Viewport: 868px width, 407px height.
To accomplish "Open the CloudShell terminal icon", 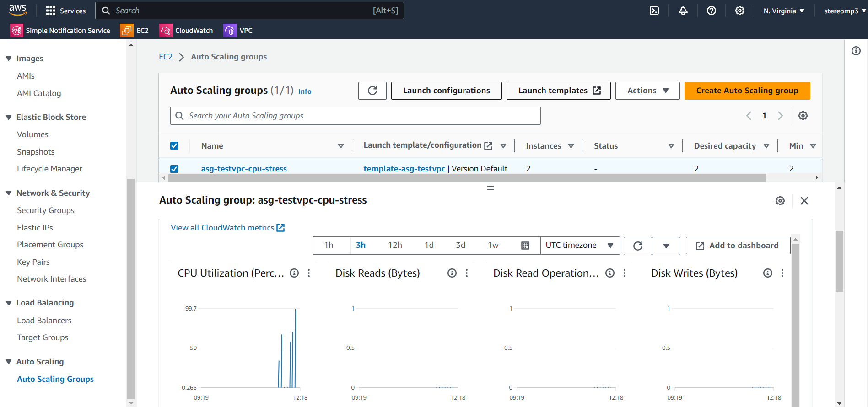I will coord(654,11).
